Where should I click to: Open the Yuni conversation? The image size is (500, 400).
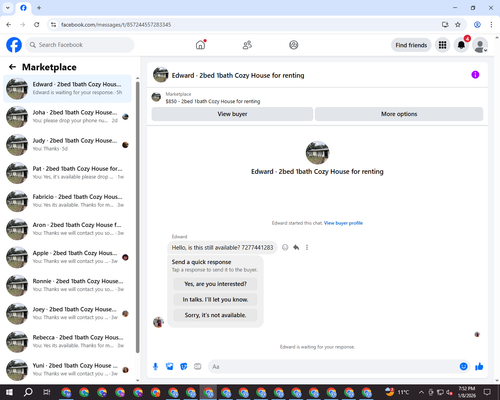tap(67, 370)
